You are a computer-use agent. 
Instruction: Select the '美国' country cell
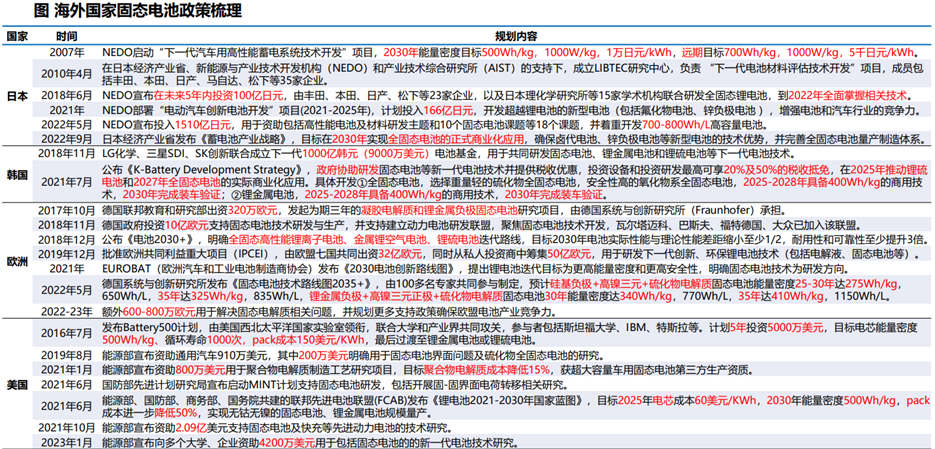17,384
